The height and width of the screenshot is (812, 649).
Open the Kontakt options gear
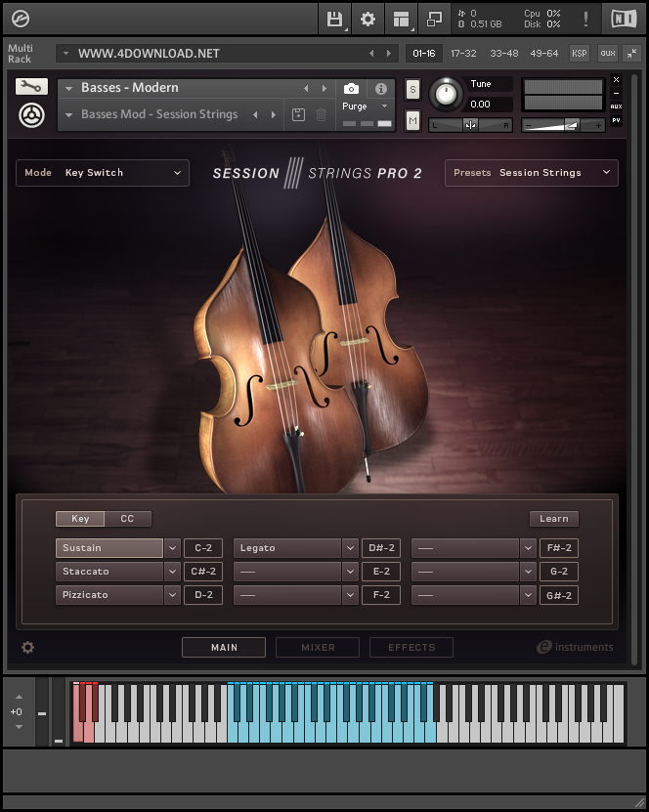(368, 20)
